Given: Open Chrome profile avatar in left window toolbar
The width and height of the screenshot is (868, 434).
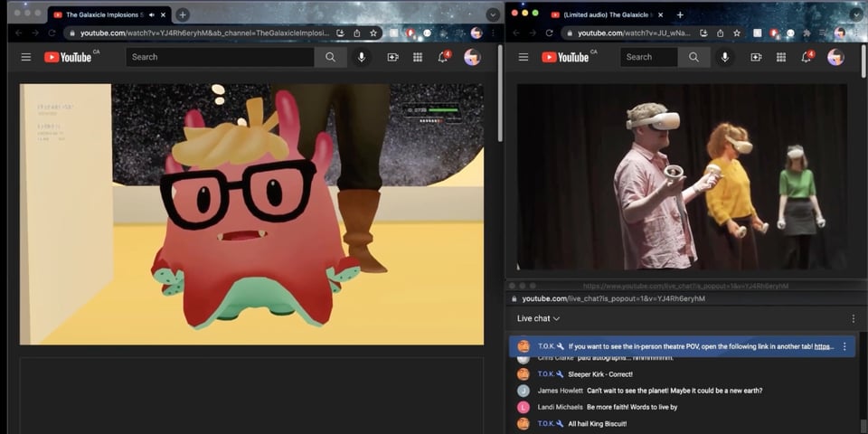Looking at the screenshot, I should [x=476, y=33].
